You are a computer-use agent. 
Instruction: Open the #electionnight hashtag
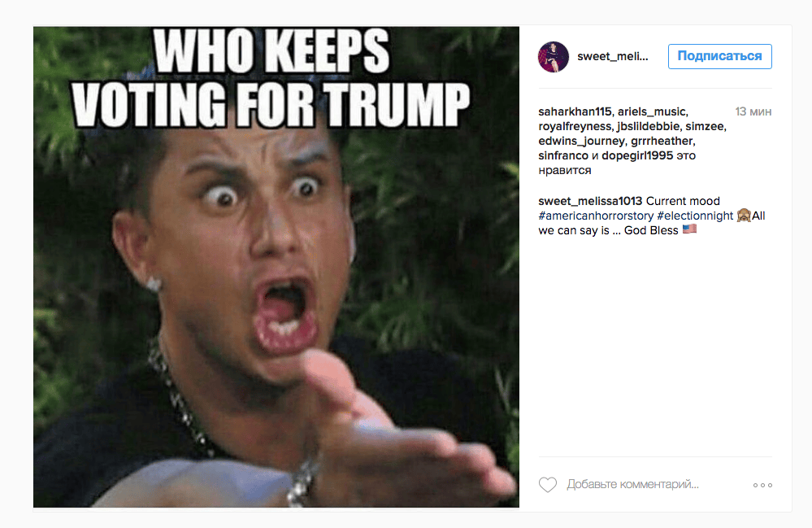695,216
